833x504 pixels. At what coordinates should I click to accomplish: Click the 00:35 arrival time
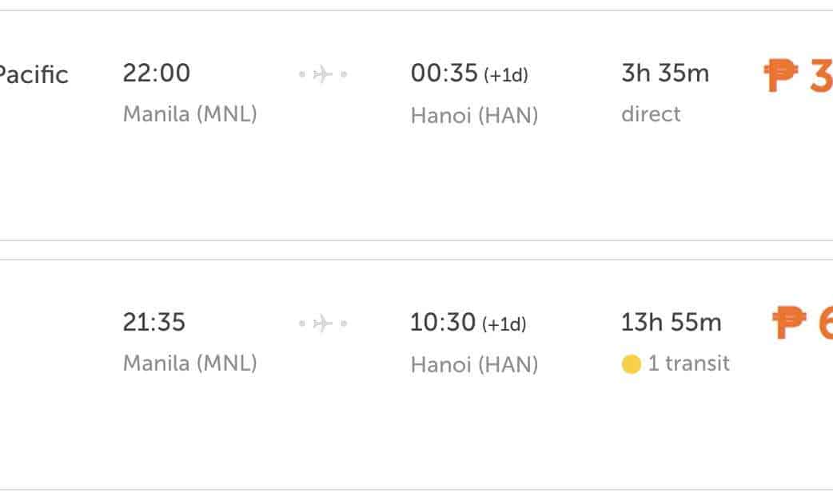coord(444,73)
